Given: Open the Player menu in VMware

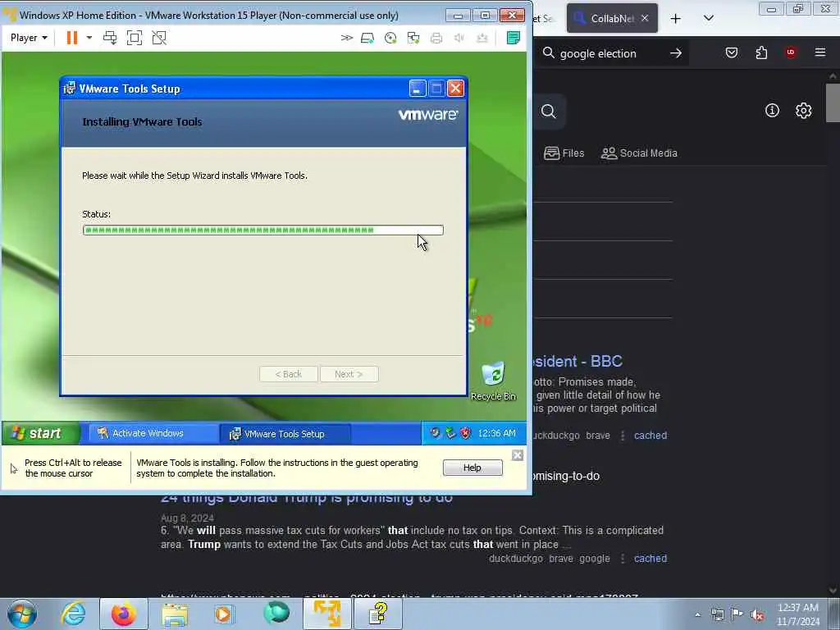Looking at the screenshot, I should coord(29,38).
